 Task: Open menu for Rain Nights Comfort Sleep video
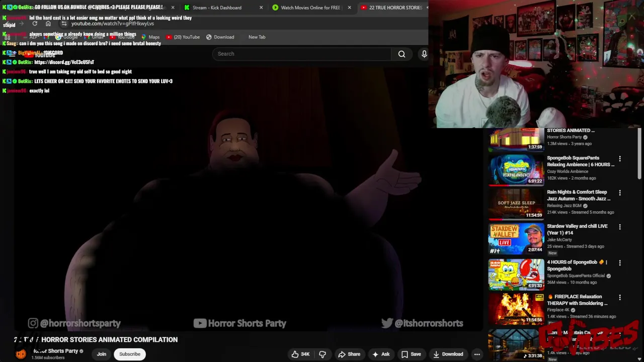click(620, 193)
